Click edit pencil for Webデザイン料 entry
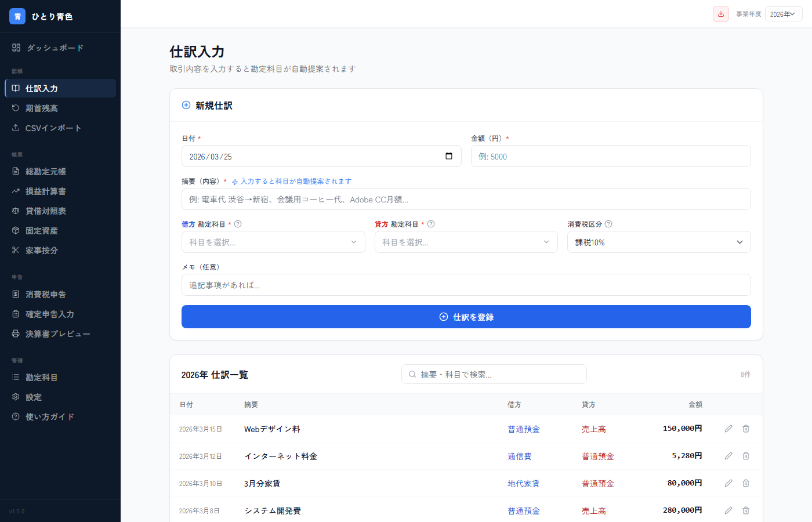 (728, 429)
